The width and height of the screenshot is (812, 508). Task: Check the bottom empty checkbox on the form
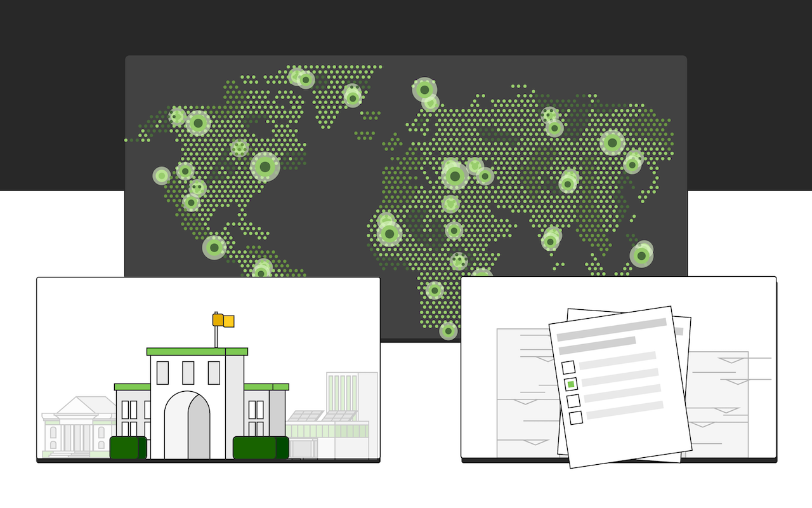[x=576, y=418]
